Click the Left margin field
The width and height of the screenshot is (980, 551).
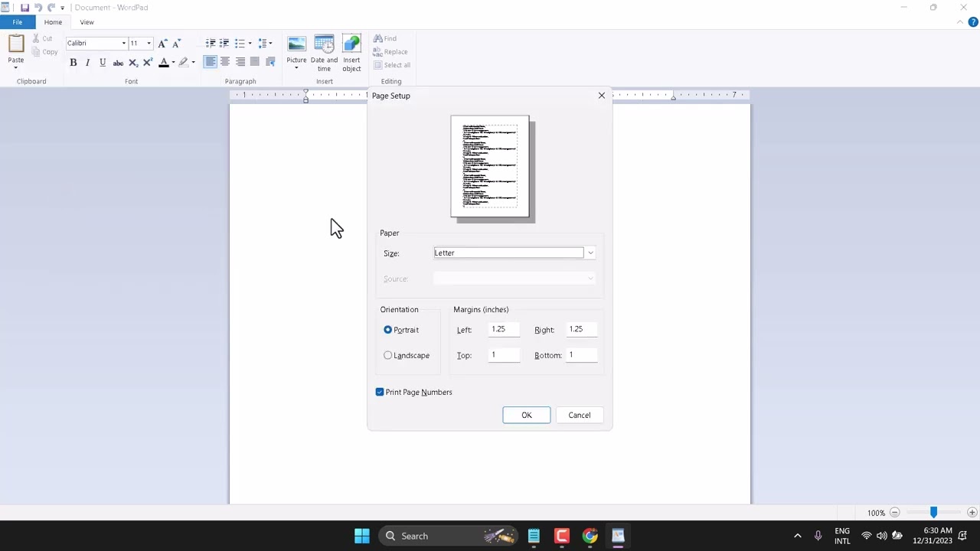(x=505, y=329)
